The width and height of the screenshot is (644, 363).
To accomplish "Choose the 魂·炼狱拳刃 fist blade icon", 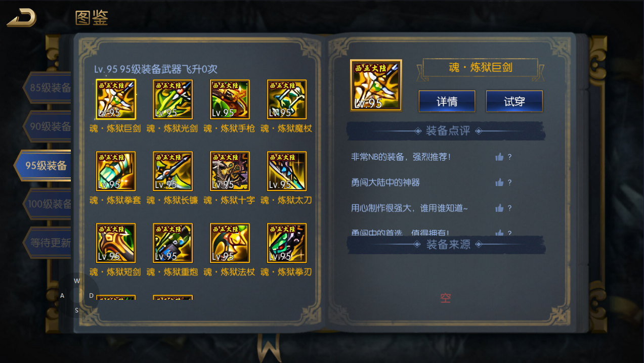I will click(x=287, y=243).
